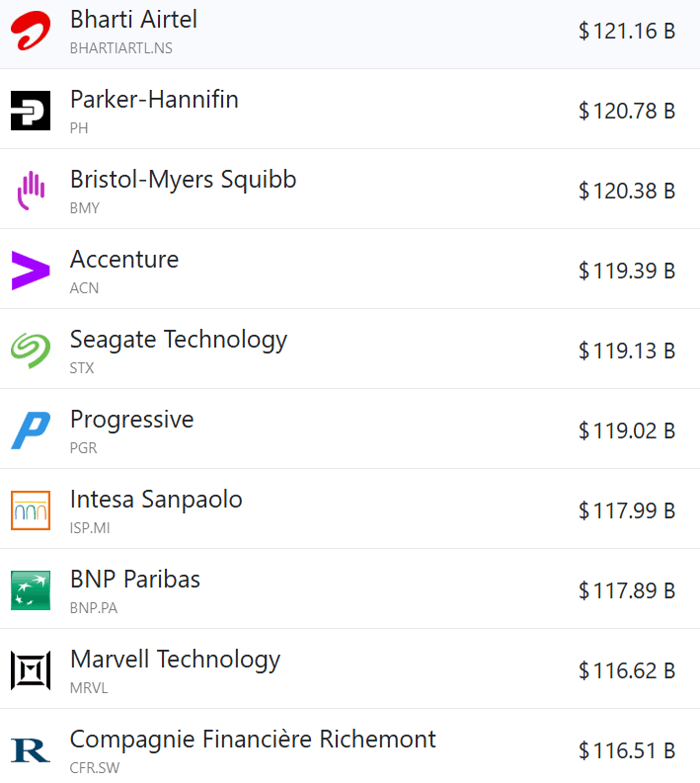Viewport: 700px width, 783px height.
Task: Click the Intesa Sanpaolo orange-framed logo
Action: (x=31, y=510)
